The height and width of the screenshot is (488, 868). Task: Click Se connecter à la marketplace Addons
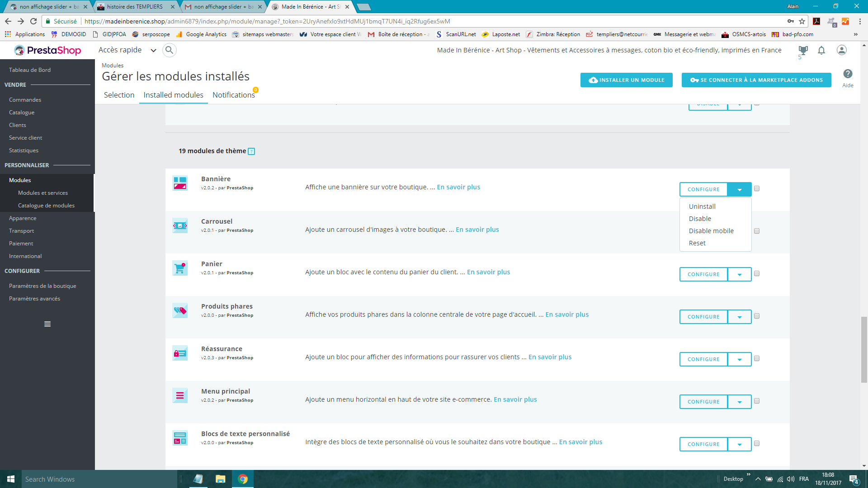756,80
